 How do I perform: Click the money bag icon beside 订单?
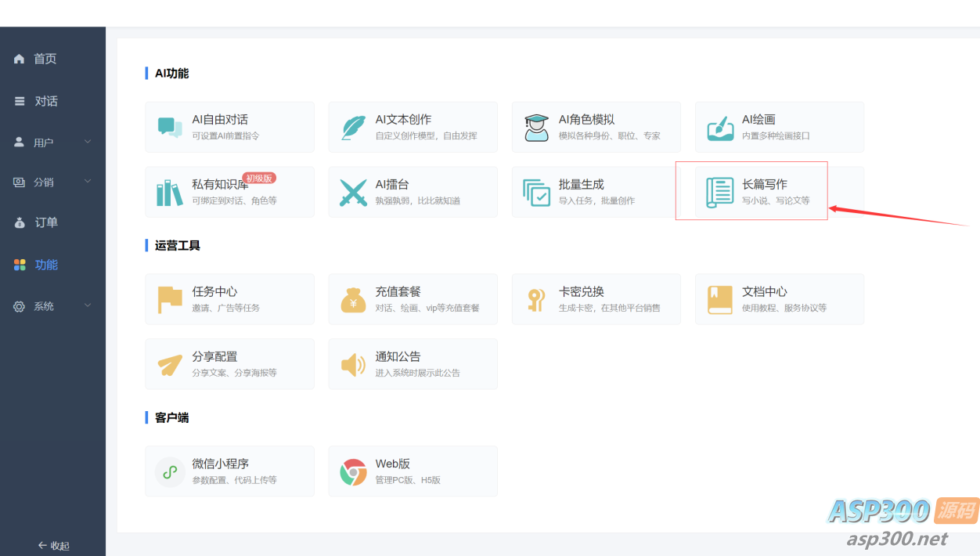[20, 222]
